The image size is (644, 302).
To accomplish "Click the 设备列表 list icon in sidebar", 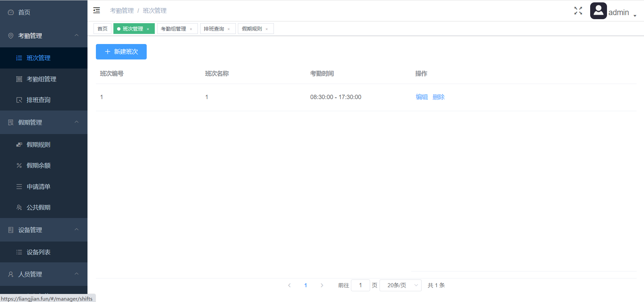I will pos(19,252).
